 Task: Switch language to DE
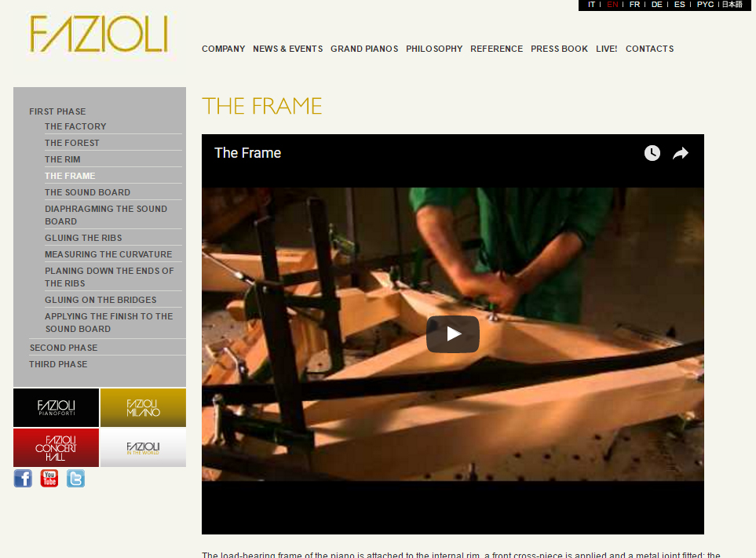pos(656,5)
